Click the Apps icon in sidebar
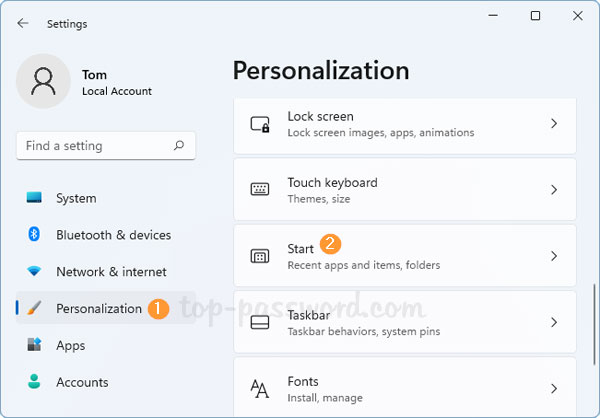This screenshot has height=418, width=600. point(35,345)
